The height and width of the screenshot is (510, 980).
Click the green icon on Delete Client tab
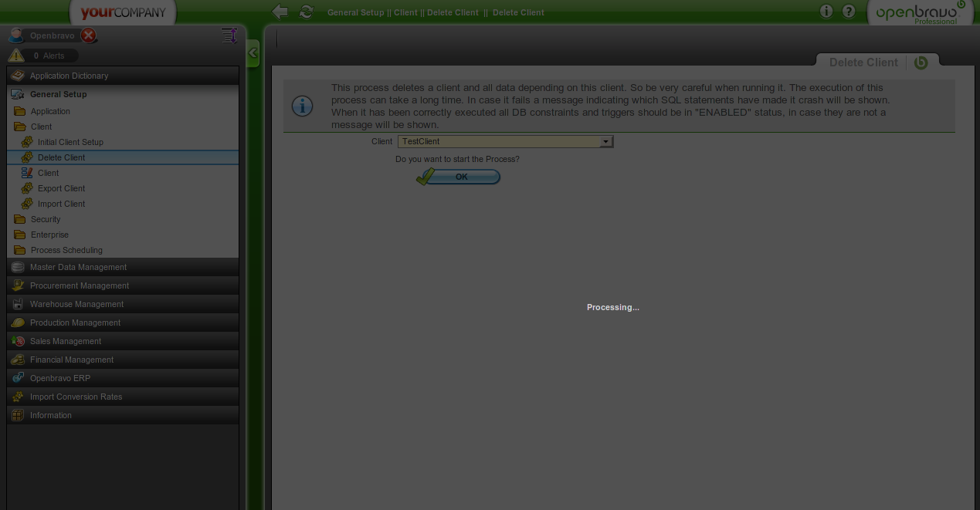[921, 62]
